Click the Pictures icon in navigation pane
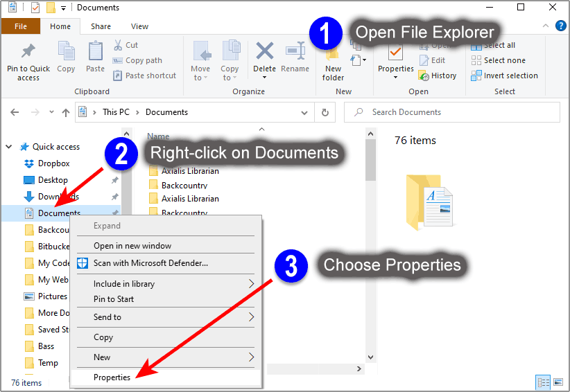Image resolution: width=570 pixels, height=392 pixels. coord(28,296)
